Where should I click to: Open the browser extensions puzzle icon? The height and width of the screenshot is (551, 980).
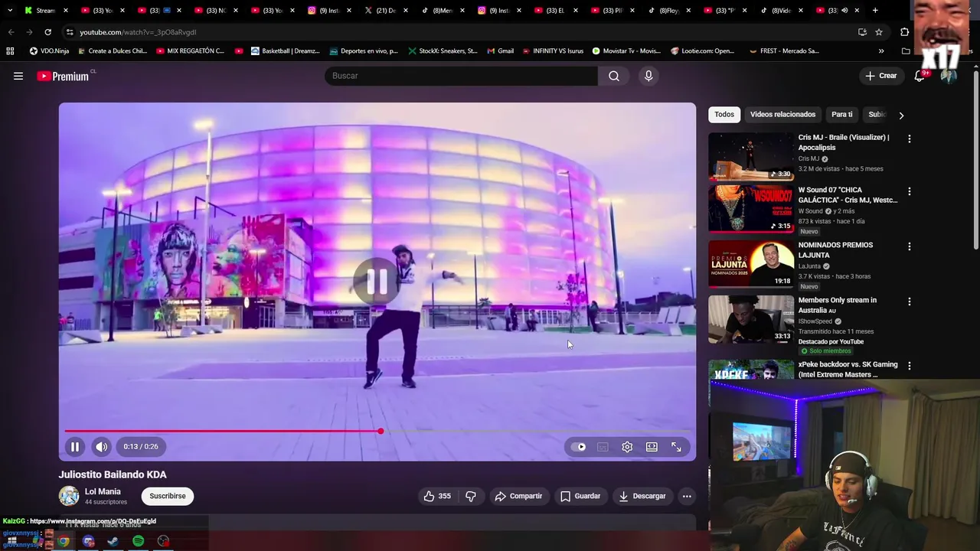(904, 32)
